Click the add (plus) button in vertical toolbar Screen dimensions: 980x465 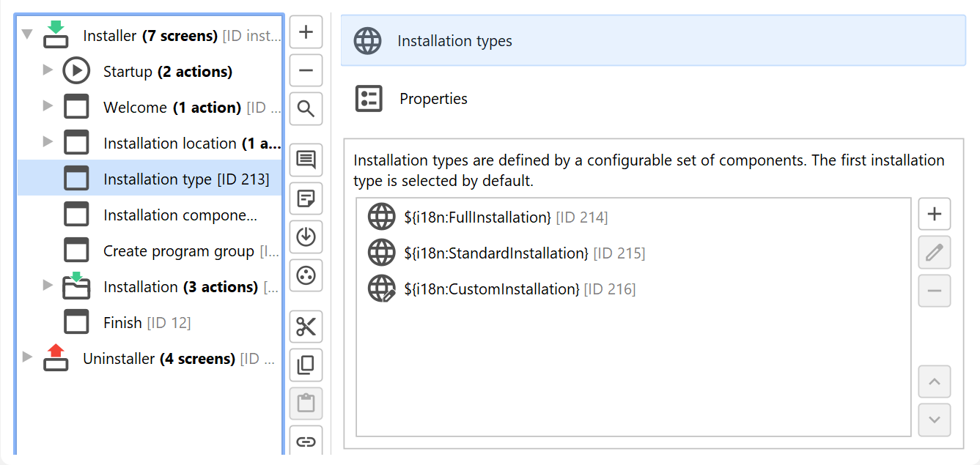pyautogui.click(x=306, y=32)
